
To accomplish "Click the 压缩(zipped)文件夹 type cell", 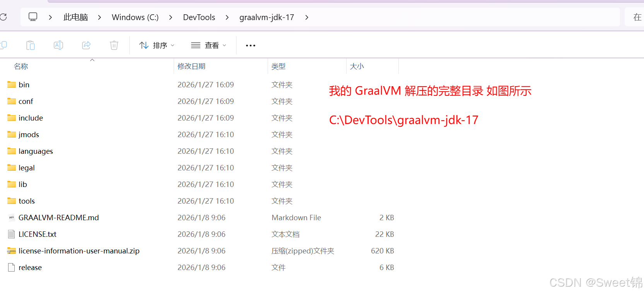I will point(303,251).
